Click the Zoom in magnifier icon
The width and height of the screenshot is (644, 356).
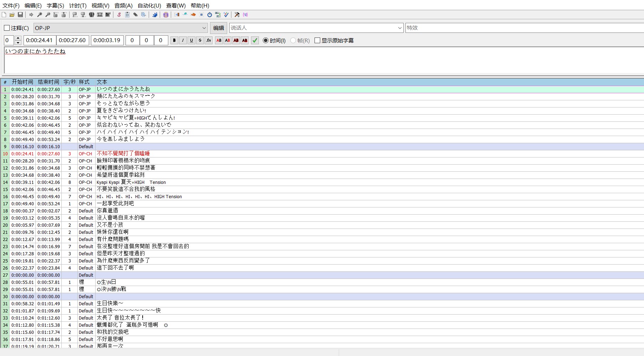coord(40,15)
